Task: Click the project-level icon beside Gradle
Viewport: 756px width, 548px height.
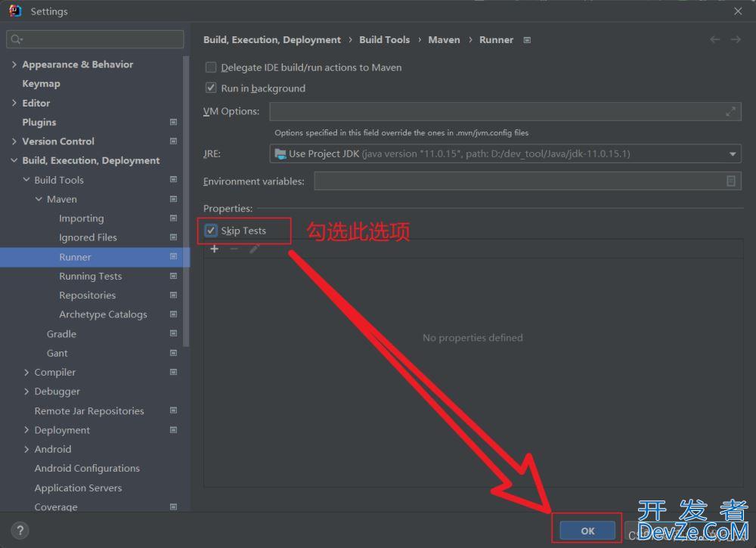Action: point(174,333)
